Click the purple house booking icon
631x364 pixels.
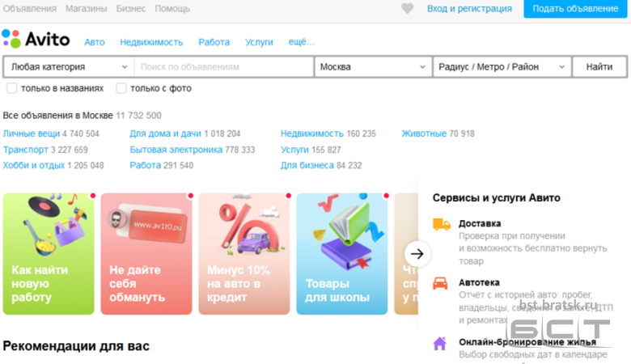[440, 343]
